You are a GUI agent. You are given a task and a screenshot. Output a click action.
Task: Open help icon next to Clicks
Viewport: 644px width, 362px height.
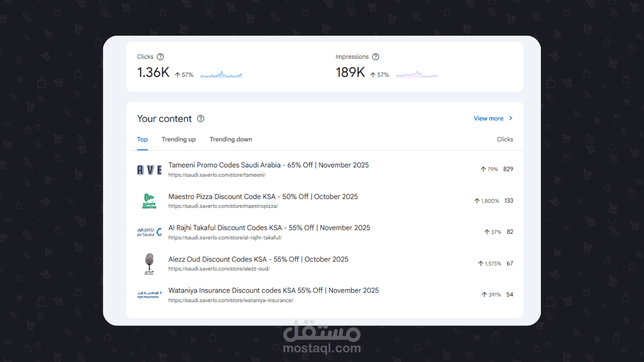click(160, 57)
